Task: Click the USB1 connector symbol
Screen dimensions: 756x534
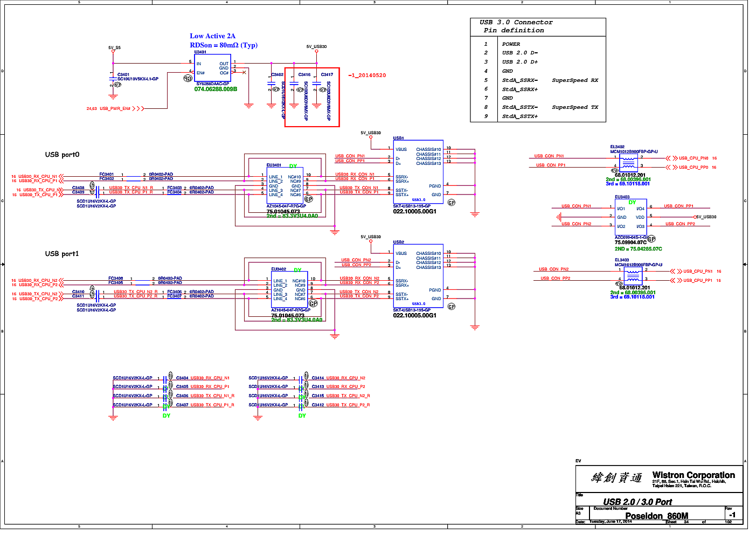Action: click(418, 172)
